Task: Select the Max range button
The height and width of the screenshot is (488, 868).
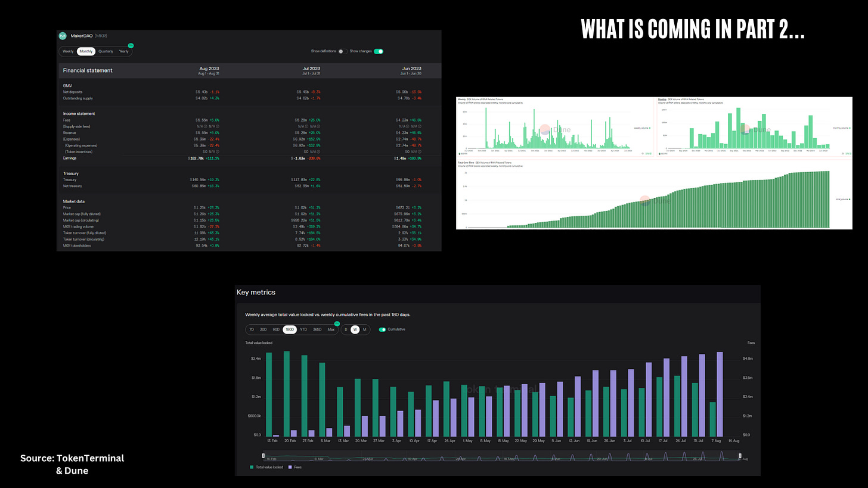Action: 331,330
